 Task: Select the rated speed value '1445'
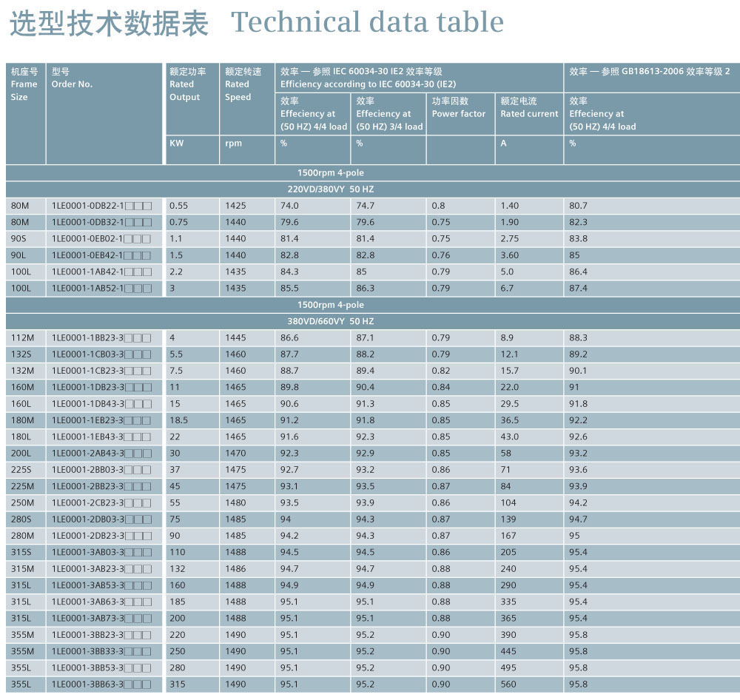(x=235, y=337)
